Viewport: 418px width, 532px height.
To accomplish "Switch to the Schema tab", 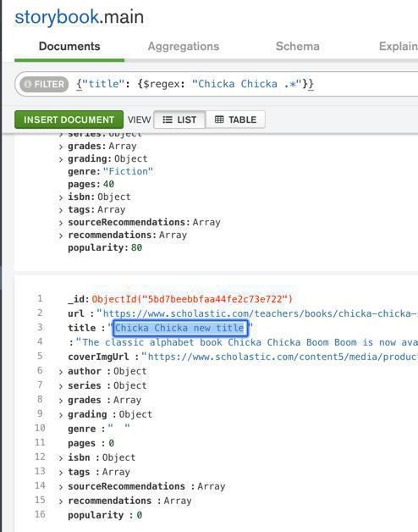I will click(x=297, y=47).
